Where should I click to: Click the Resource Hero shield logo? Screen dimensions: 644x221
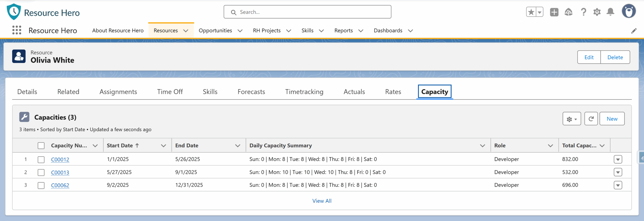(14, 12)
